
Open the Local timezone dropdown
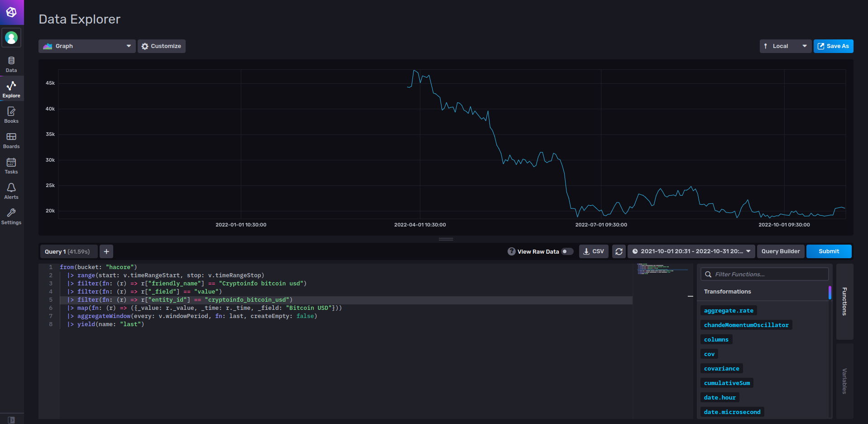tap(786, 46)
